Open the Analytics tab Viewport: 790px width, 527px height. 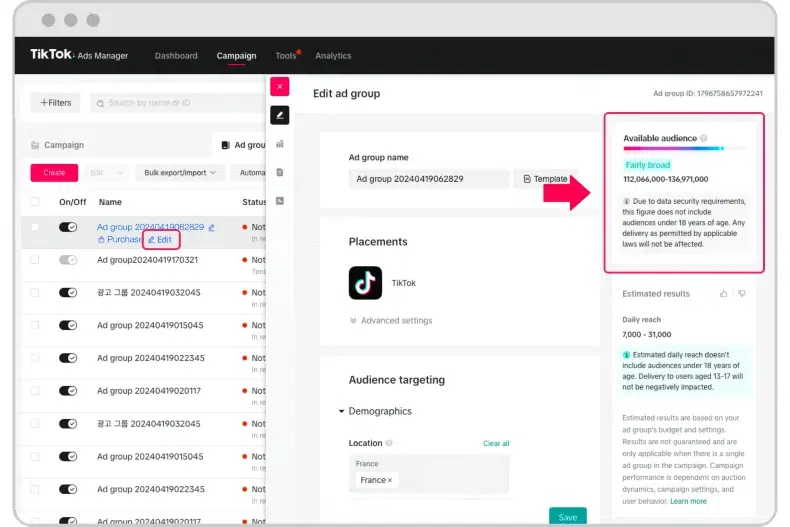(x=333, y=55)
